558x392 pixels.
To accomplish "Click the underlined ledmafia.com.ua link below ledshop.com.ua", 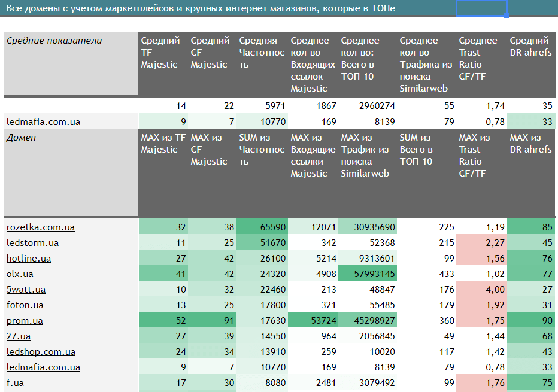I will point(43,367).
